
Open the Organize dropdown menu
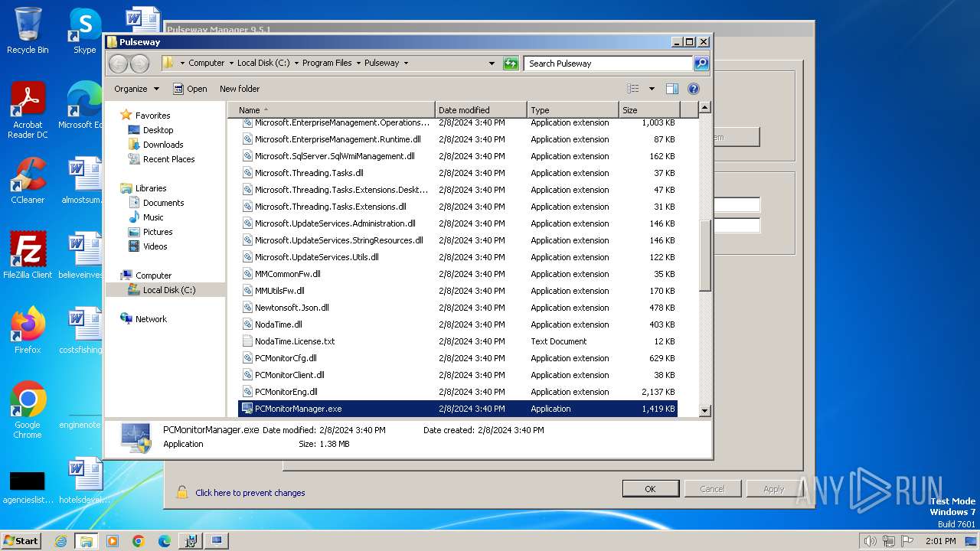[x=136, y=89]
